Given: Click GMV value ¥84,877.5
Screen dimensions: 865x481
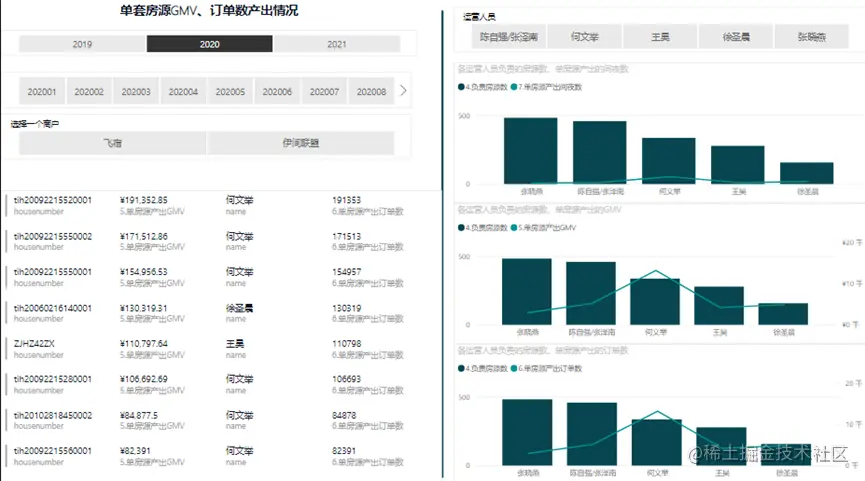Looking at the screenshot, I should click(139, 415).
